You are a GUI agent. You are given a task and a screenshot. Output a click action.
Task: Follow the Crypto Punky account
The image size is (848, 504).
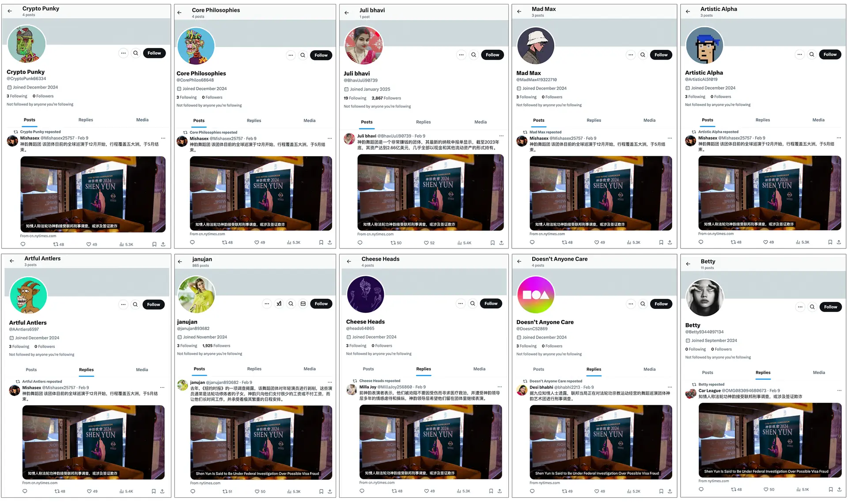154,53
